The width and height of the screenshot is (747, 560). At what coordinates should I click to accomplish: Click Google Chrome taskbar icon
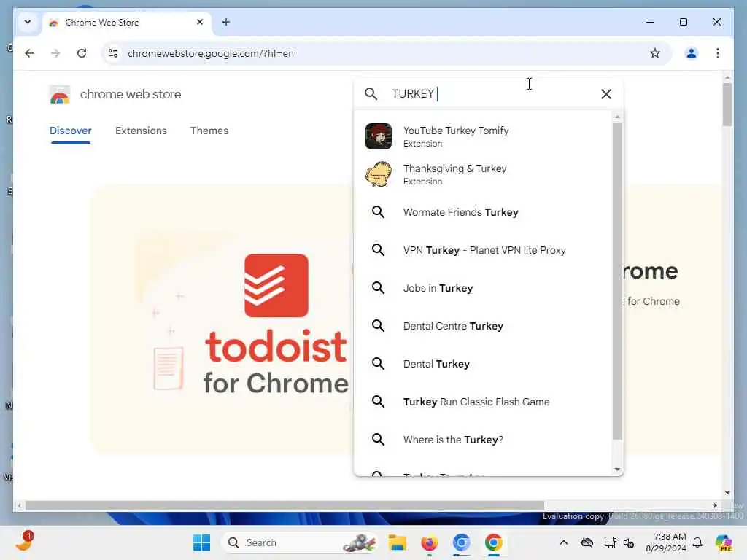[494, 542]
